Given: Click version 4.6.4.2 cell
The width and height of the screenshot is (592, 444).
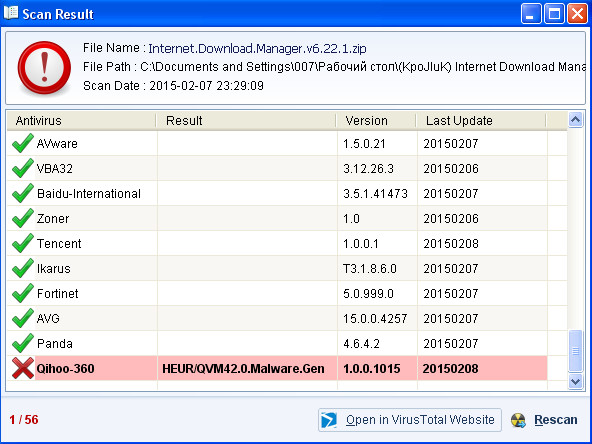Looking at the screenshot, I should pyautogui.click(x=361, y=343).
